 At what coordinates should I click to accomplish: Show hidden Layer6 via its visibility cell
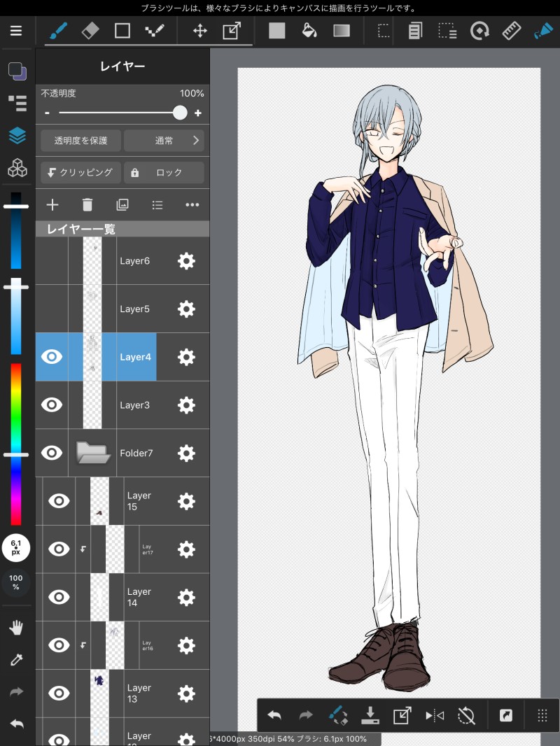coord(51,261)
